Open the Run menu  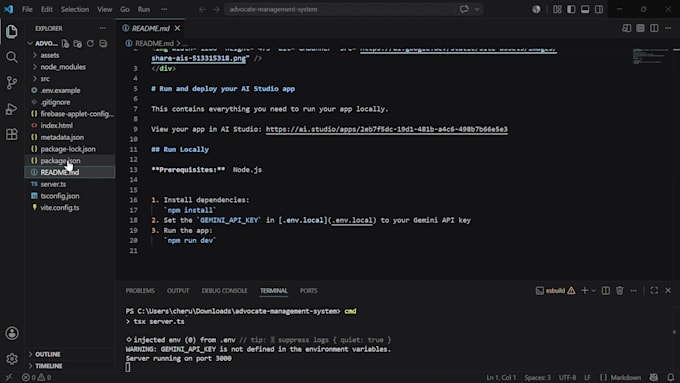click(144, 9)
